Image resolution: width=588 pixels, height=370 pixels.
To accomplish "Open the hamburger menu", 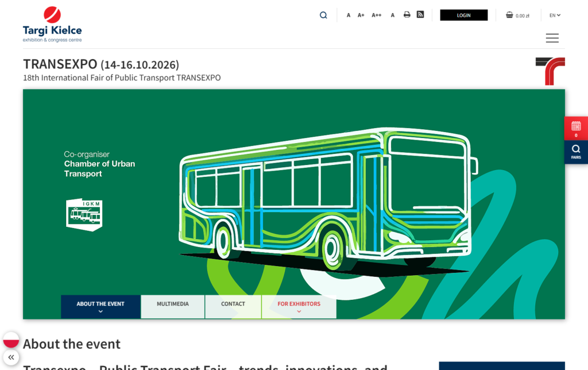I will (552, 38).
